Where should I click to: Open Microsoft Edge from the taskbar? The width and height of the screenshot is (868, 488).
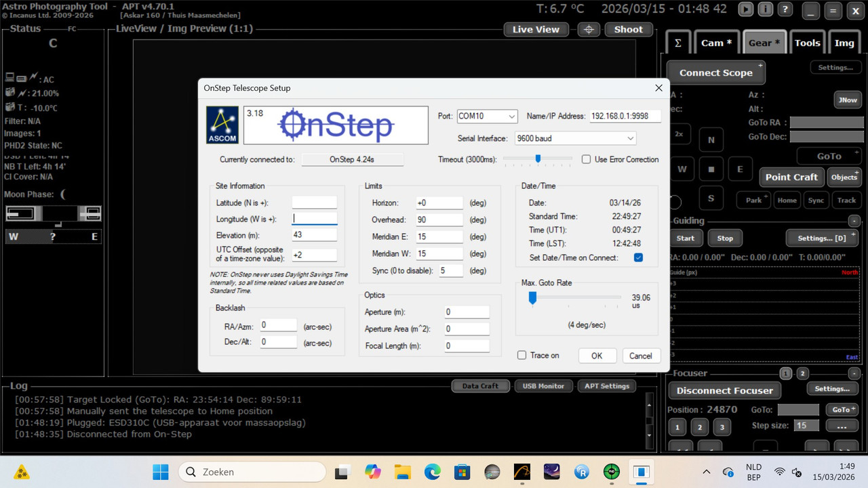point(432,472)
